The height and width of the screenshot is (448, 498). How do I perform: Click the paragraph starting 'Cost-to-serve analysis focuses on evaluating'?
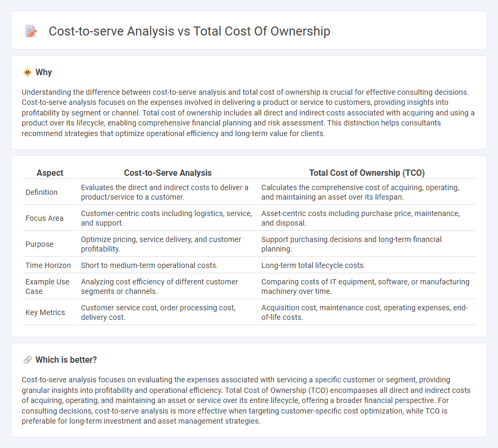pyautogui.click(x=246, y=400)
